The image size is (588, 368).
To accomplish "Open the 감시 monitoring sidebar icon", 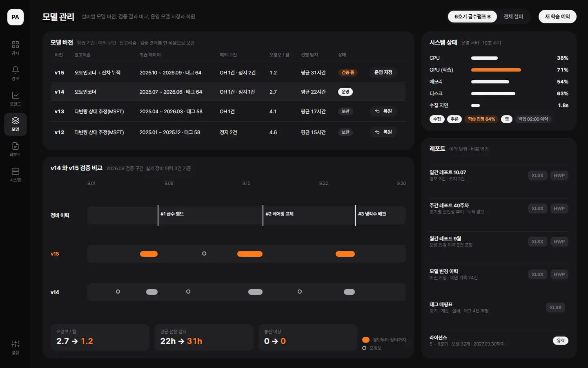I will (x=15, y=48).
